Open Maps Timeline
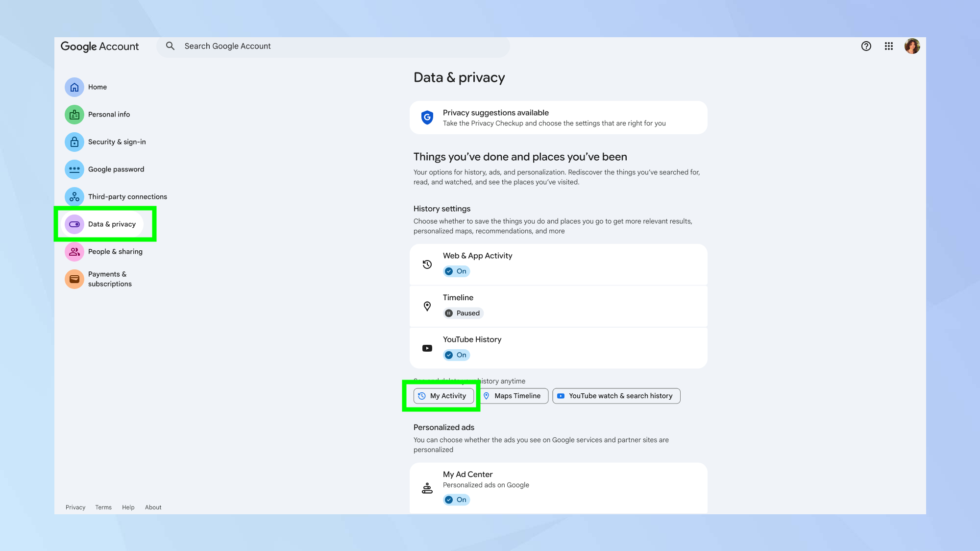 pyautogui.click(x=513, y=396)
